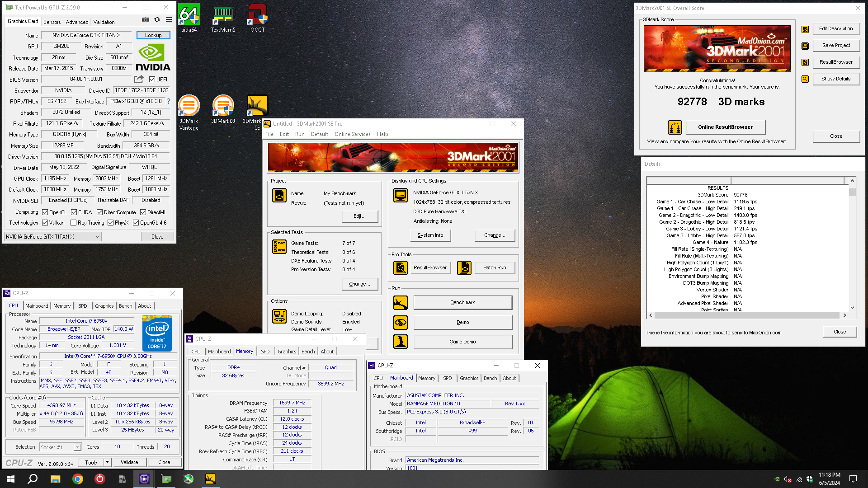Open taskbar search

(33, 479)
